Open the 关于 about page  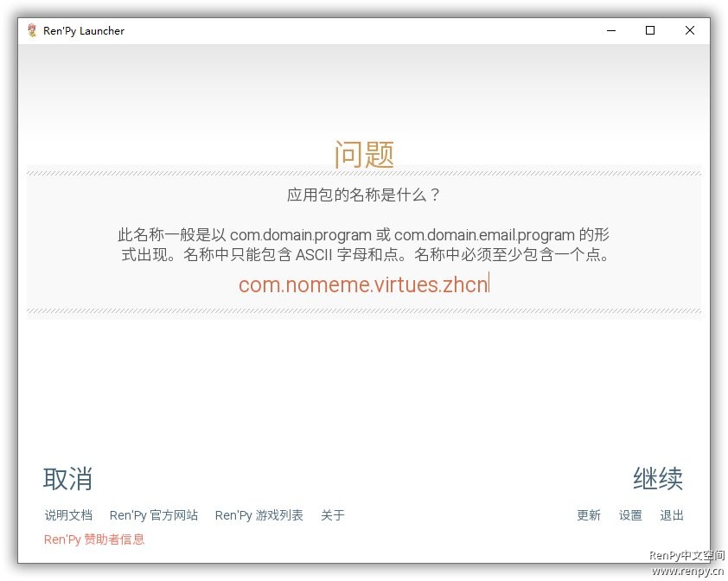(x=333, y=515)
